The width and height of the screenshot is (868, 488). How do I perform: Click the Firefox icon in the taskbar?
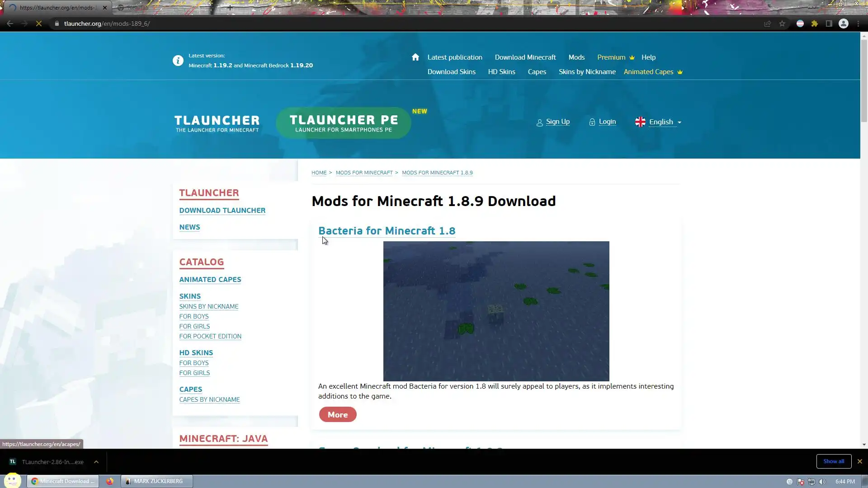(110, 481)
